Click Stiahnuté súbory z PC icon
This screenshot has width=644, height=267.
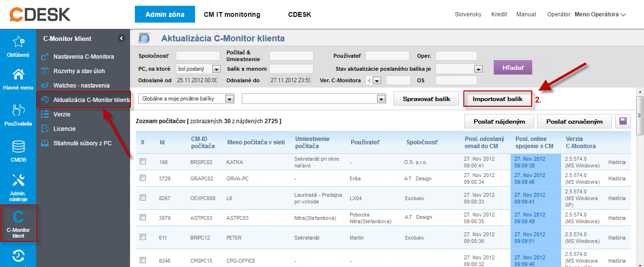(x=44, y=143)
